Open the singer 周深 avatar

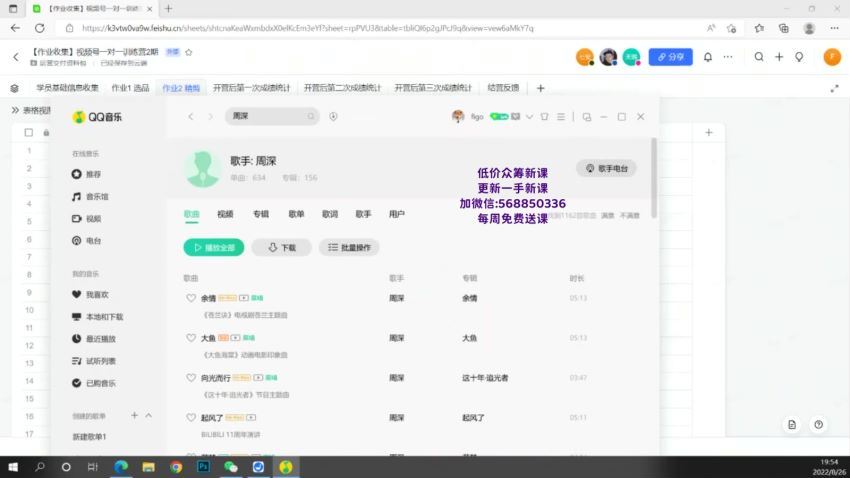click(x=203, y=169)
